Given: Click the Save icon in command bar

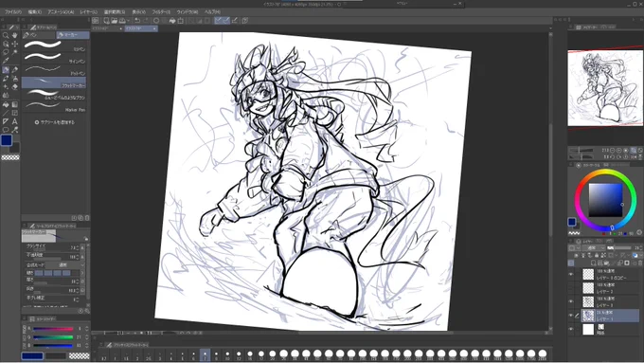Looking at the screenshot, I should point(122,20).
